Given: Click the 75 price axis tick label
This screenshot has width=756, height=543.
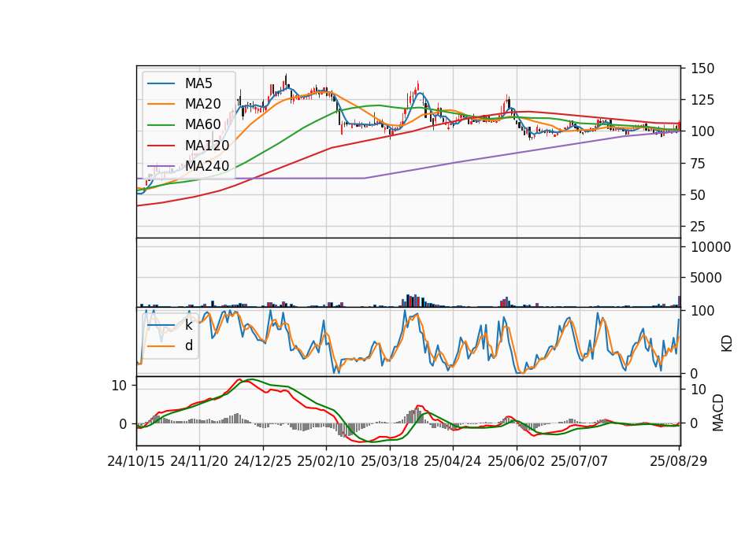Looking at the screenshot, I should [x=699, y=164].
